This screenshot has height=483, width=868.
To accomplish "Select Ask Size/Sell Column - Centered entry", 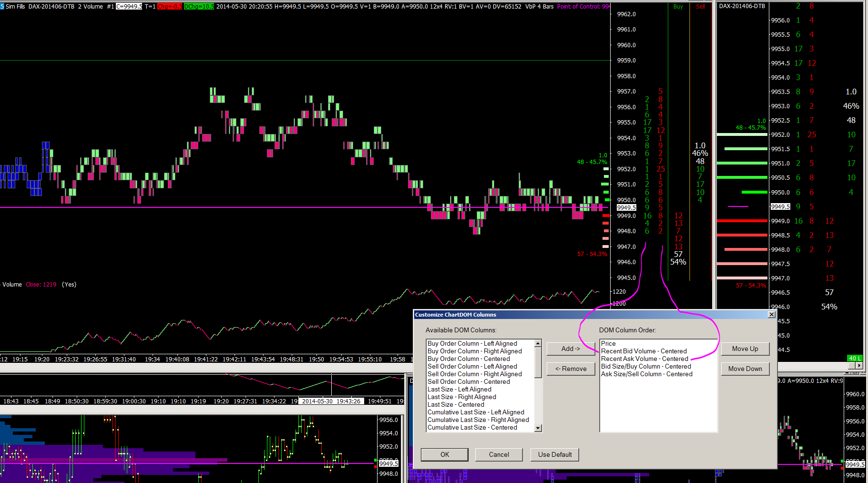I will (646, 374).
